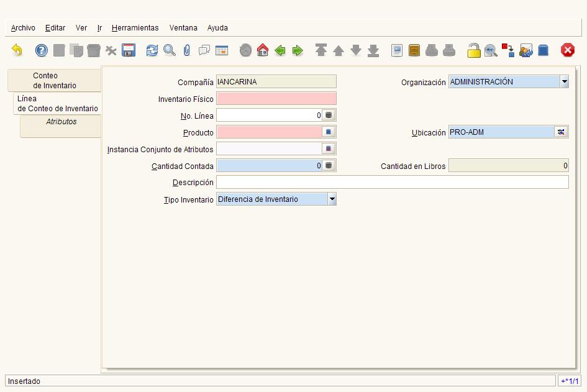Click the copy record toolbar icon
This screenshot has height=392, width=587.
76,50
